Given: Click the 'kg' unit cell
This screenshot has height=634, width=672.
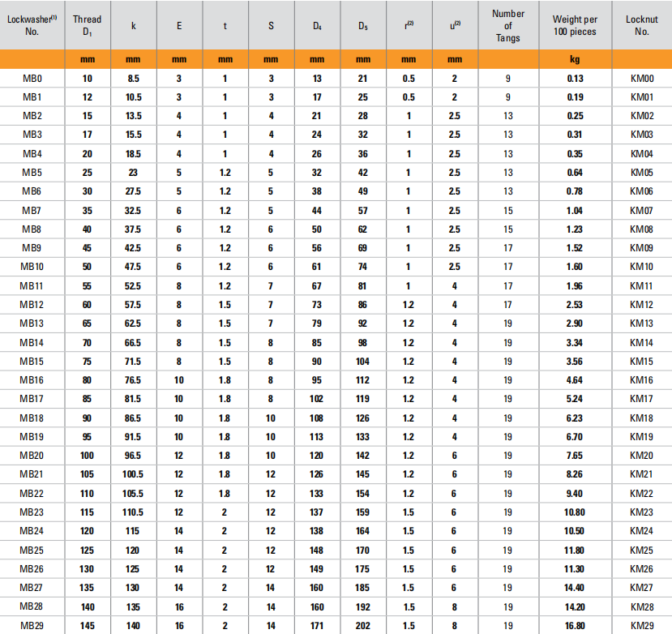Looking at the screenshot, I should [x=574, y=59].
